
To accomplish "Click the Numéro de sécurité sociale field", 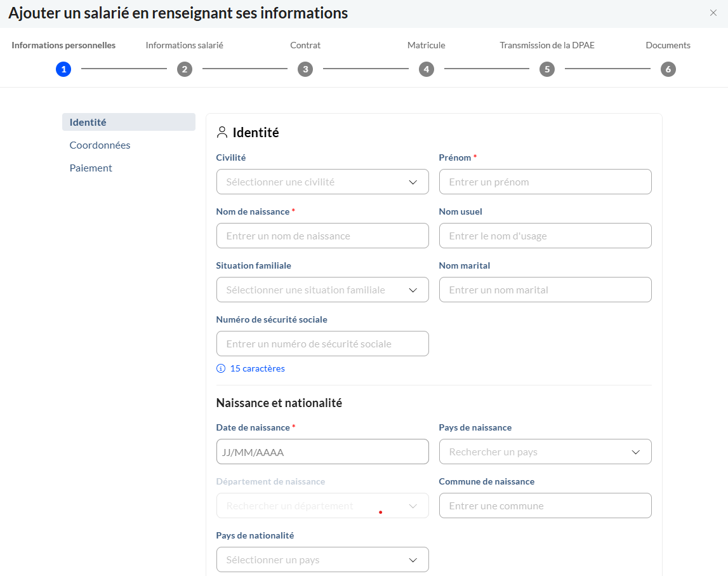I will pyautogui.click(x=322, y=344).
